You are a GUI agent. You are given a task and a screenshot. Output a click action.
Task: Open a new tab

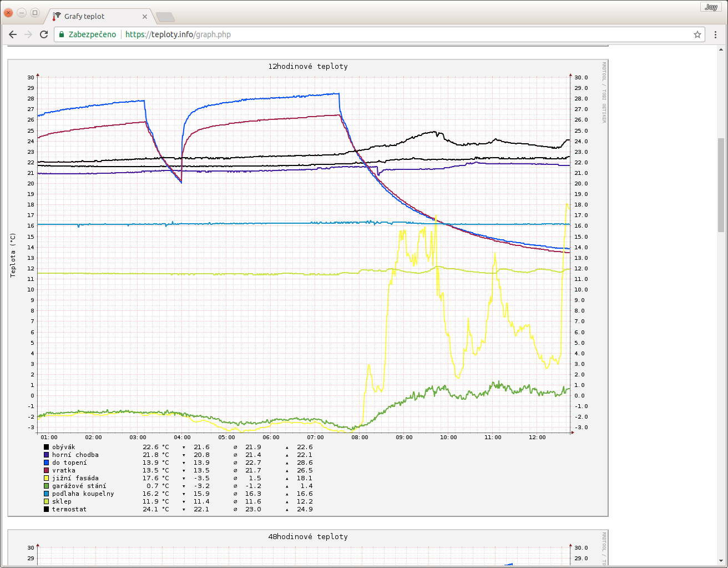[x=165, y=17]
